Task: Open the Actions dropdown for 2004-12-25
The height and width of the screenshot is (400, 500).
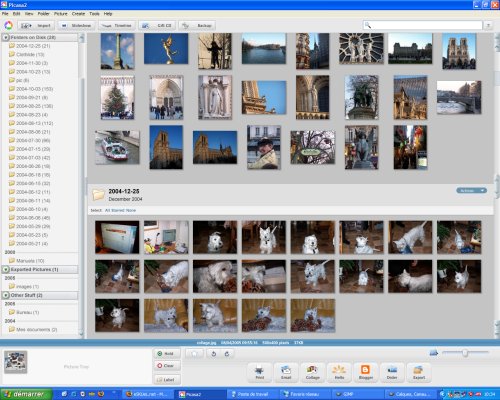Action: [x=471, y=190]
